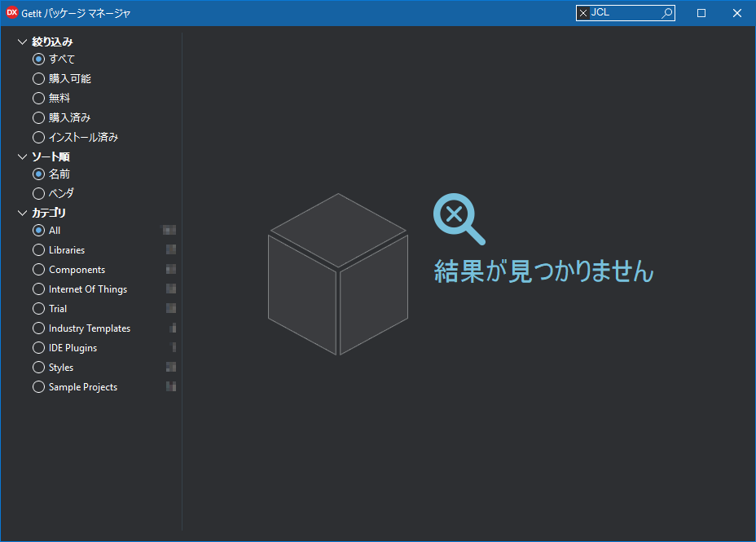
Task: Click the count badge beside Libraries
Action: point(169,249)
